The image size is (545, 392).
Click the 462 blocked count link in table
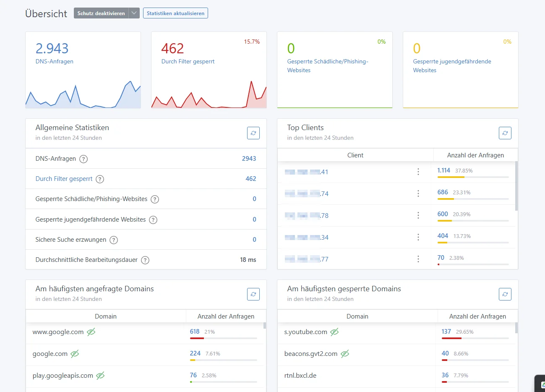pyautogui.click(x=251, y=179)
